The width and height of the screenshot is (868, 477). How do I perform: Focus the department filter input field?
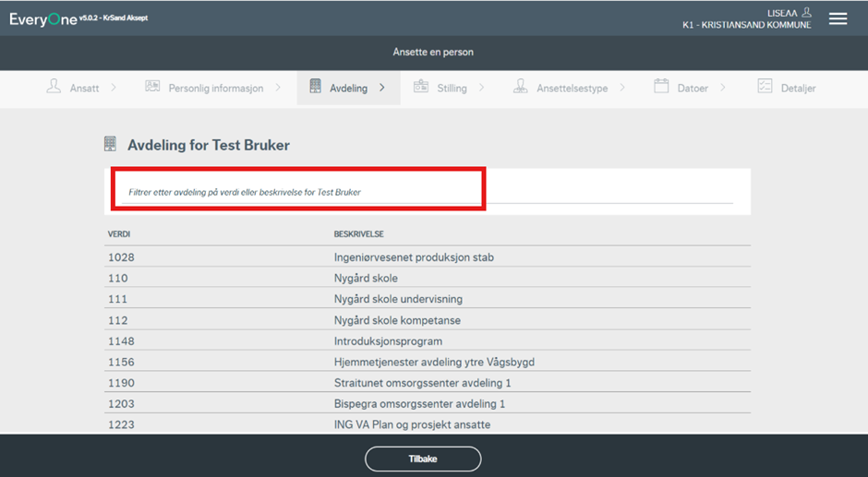(427, 193)
